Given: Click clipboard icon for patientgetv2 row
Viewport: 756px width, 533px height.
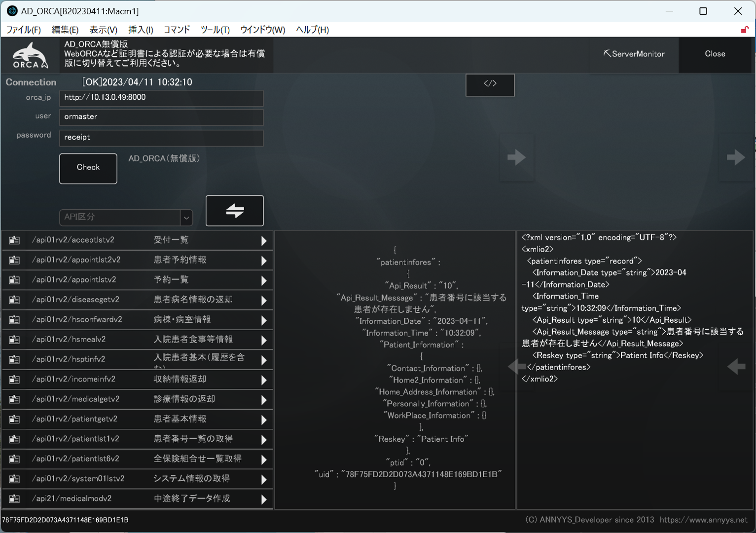Looking at the screenshot, I should 14,419.
